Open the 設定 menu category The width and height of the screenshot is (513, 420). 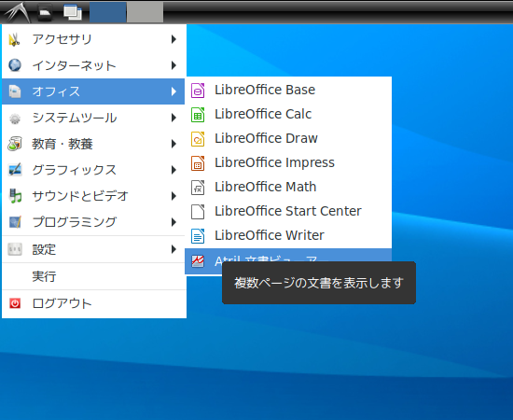(93, 249)
